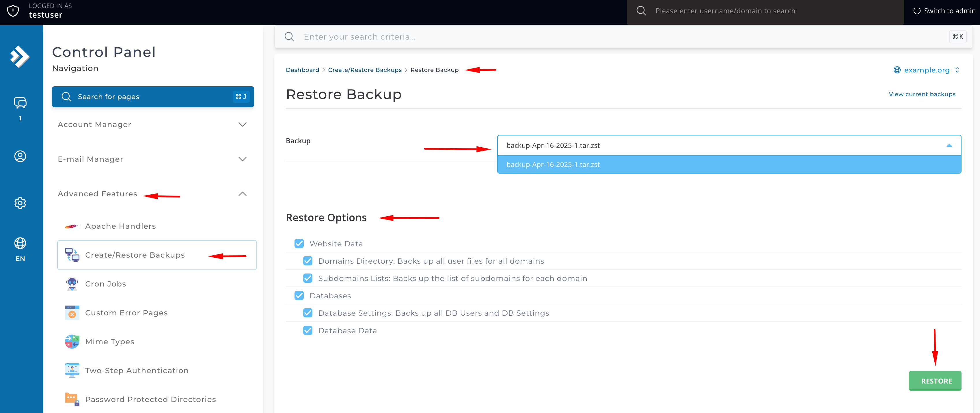Toggle the Databases checkbox

[x=299, y=296]
